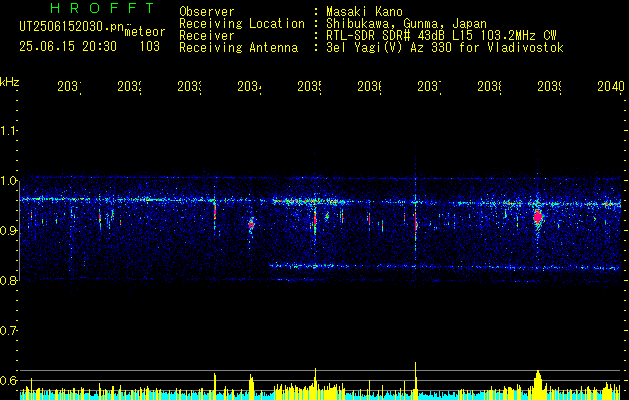The height and width of the screenshot is (400, 629).
Task: Select the antenna text '3el Yagi(V) Az 330 for Vladivostok'
Action: point(445,48)
